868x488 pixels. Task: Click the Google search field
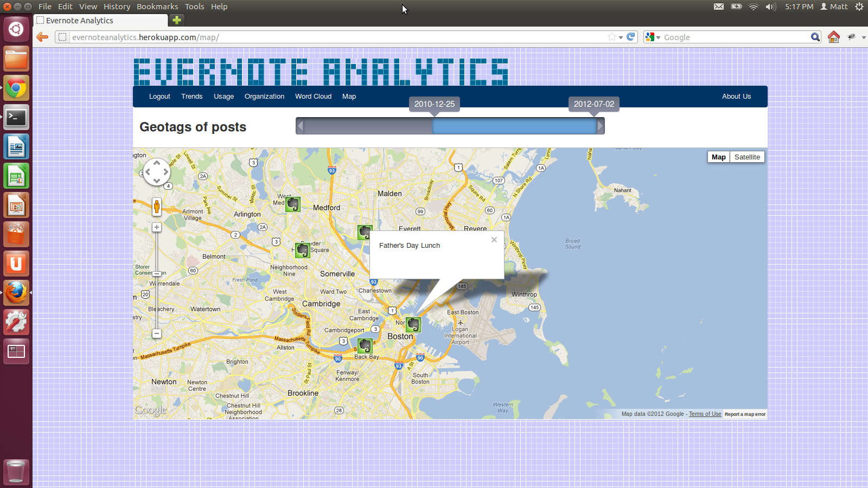tap(736, 37)
